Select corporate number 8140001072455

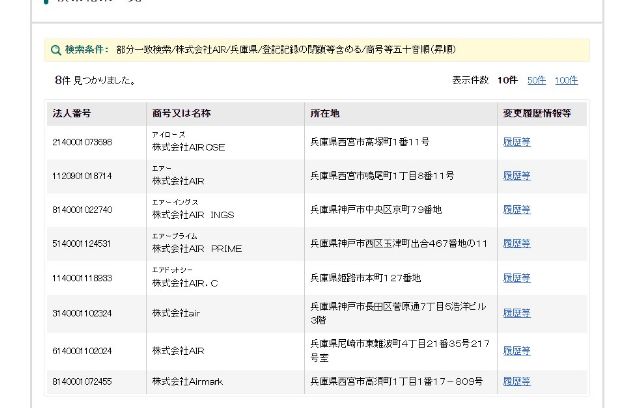pos(82,382)
